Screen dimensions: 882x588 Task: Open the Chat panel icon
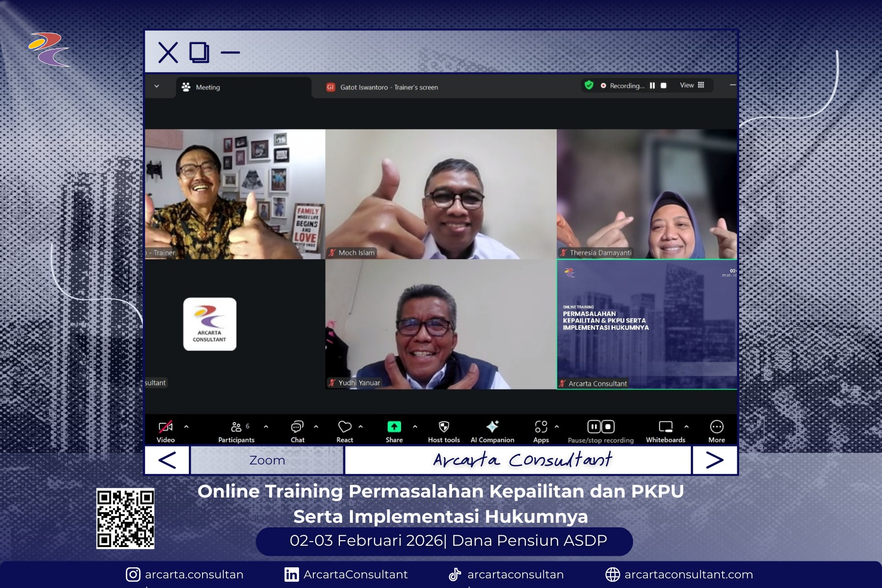point(297,427)
